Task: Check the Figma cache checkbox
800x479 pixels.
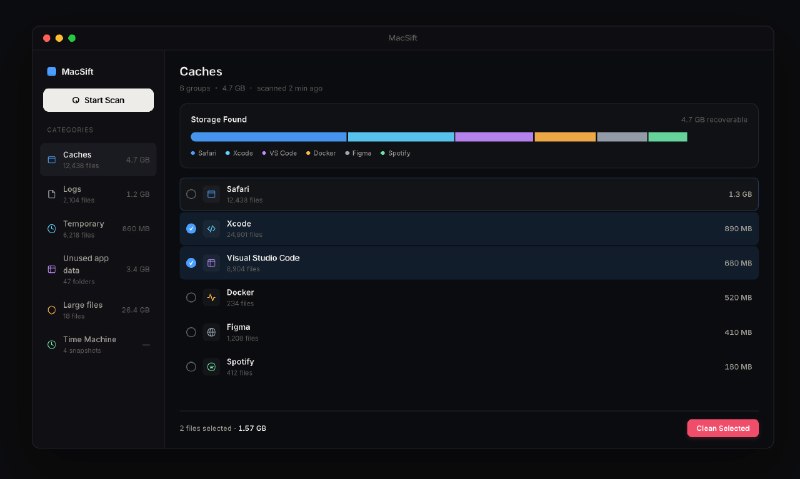Action: tap(191, 332)
